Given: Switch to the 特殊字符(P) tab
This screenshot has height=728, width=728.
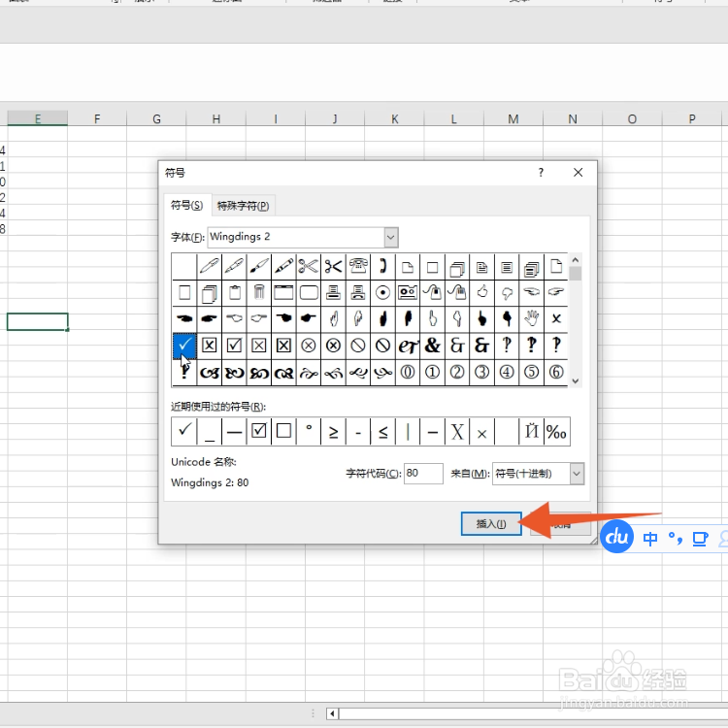Looking at the screenshot, I should click(244, 206).
